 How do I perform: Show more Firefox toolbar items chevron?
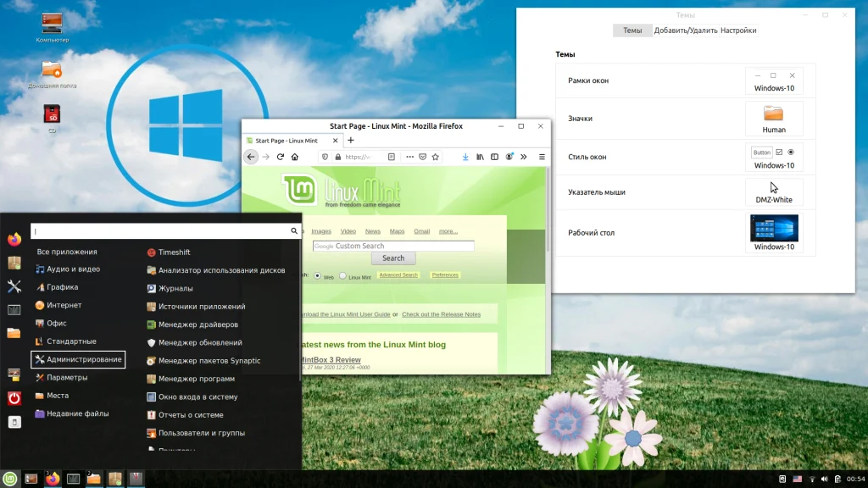coord(524,157)
